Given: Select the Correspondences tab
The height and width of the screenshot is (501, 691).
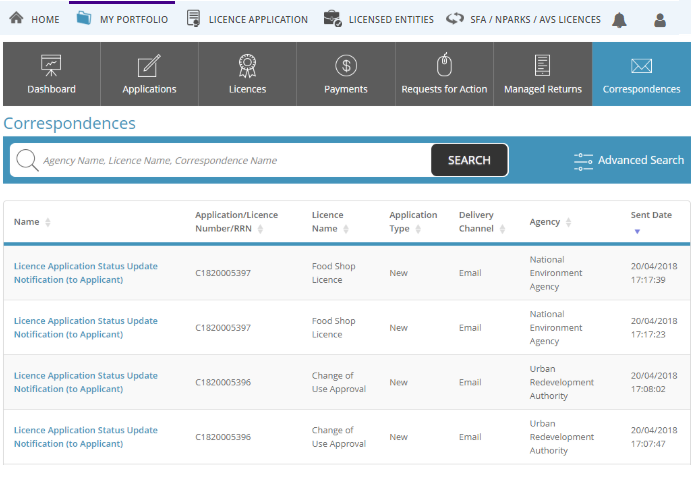Looking at the screenshot, I should [641, 75].
